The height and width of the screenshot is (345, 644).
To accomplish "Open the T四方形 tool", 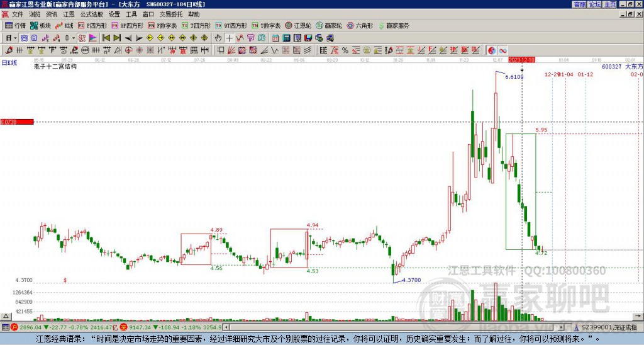I will pos(196,25).
